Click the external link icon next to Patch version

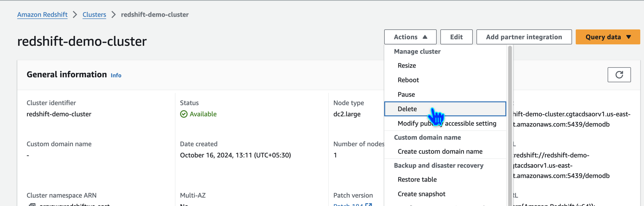click(x=369, y=205)
